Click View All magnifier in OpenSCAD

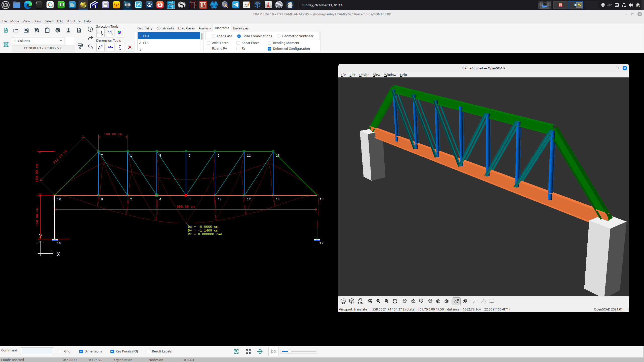coord(370,301)
